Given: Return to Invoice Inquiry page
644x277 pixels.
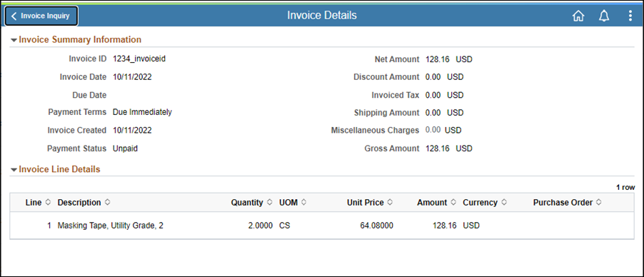Looking at the screenshot, I should (x=41, y=16).
